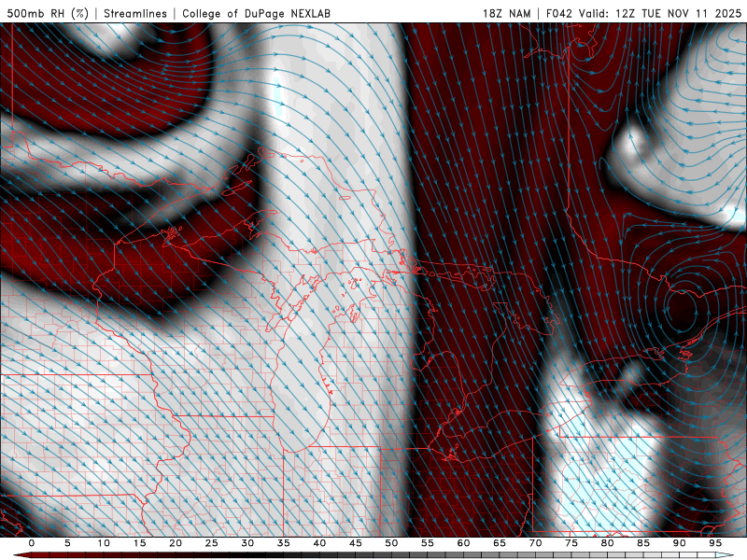Click the colorbar label '0'
Viewport: 747px width, 560px height.
[32, 543]
